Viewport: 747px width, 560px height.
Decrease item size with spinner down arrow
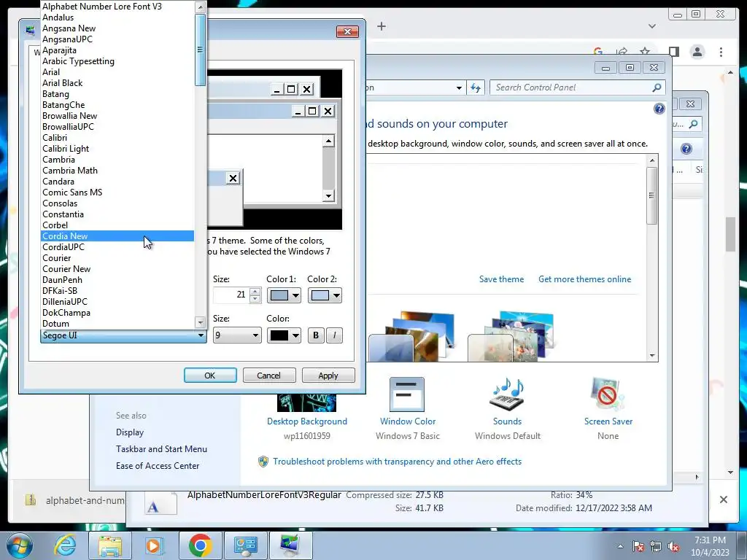pos(255,298)
